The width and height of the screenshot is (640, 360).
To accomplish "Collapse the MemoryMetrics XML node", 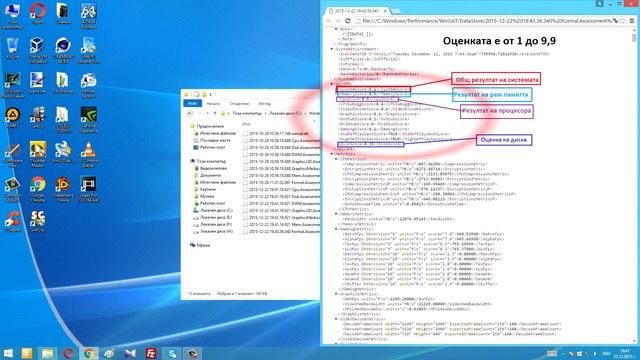I will pyautogui.click(x=336, y=214).
